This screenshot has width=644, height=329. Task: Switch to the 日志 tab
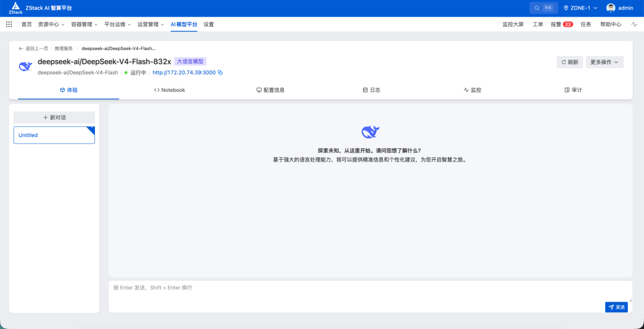[371, 90]
